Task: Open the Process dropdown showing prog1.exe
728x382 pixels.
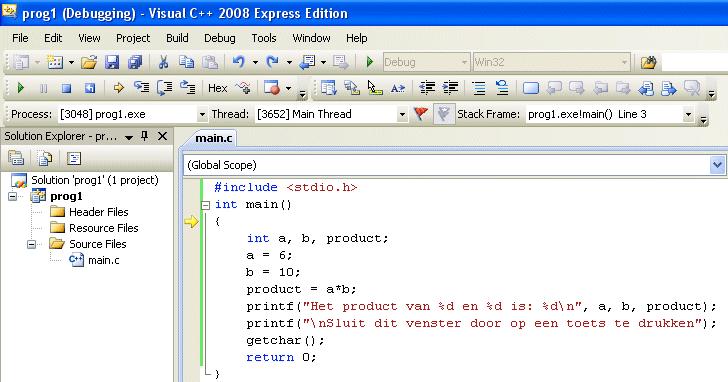Action: [x=202, y=114]
